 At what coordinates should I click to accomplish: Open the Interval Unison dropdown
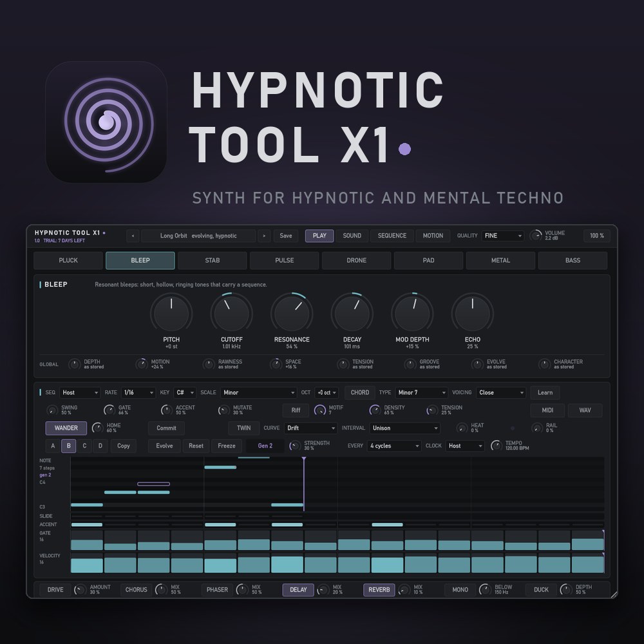point(404,428)
